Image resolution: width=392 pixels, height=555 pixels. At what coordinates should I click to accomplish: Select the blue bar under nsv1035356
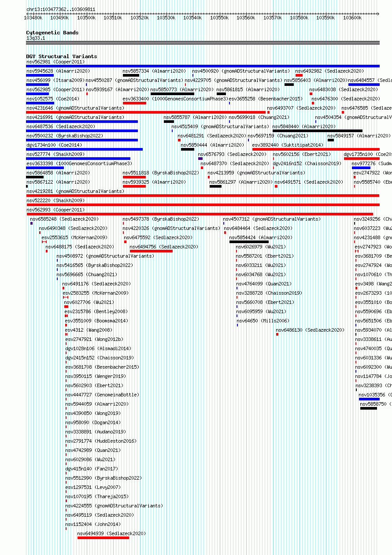pos(369,399)
